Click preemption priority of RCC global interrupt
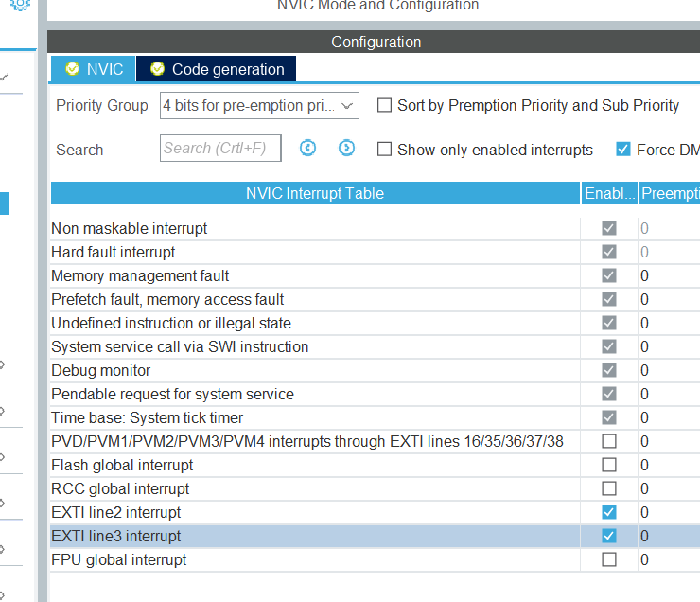 [x=669, y=489]
